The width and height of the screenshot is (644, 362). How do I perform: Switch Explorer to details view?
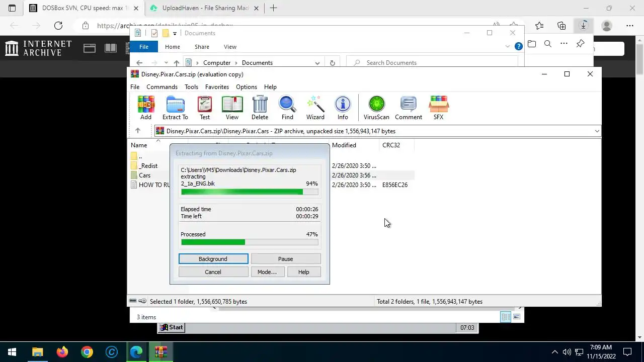click(x=506, y=317)
